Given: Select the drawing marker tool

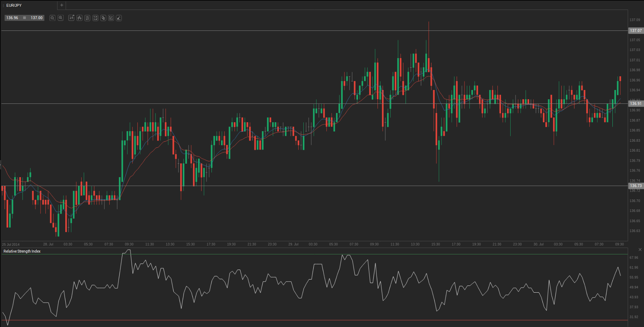Looking at the screenshot, I should 119,18.
